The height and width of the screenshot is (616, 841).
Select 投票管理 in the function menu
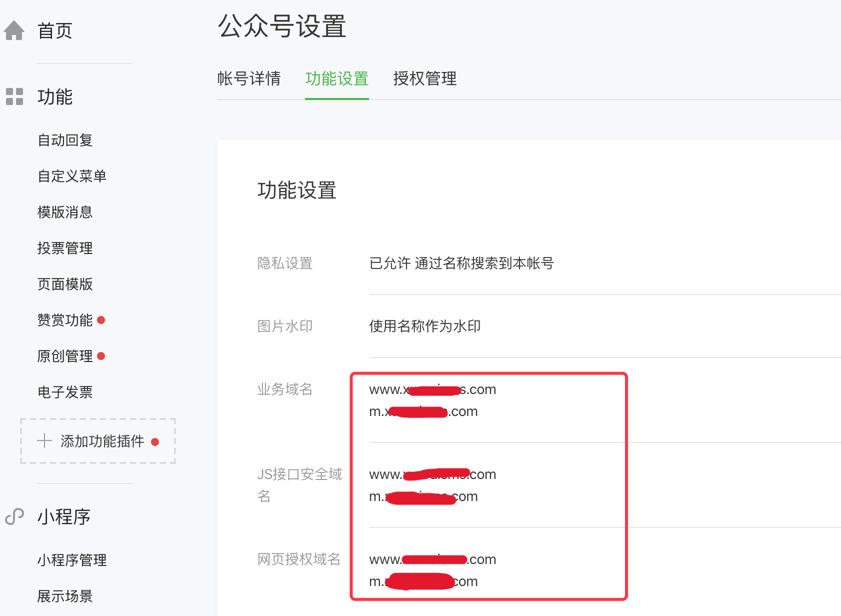(x=65, y=248)
